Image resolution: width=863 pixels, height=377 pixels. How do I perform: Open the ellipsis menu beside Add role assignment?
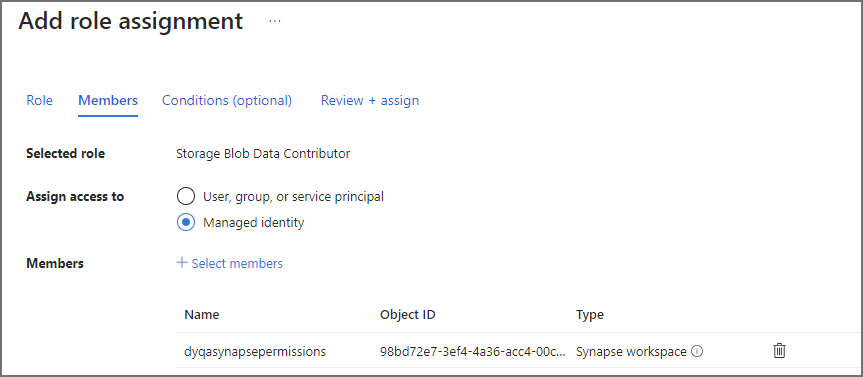(275, 21)
